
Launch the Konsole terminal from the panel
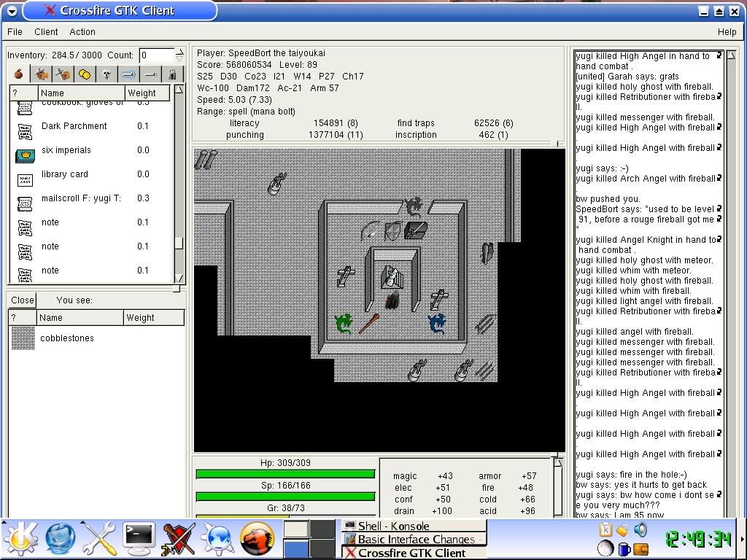click(139, 539)
